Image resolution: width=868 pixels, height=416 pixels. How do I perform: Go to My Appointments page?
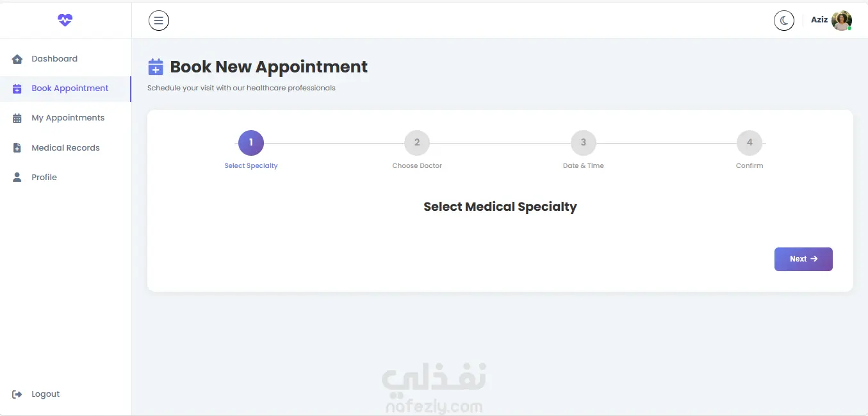point(68,118)
